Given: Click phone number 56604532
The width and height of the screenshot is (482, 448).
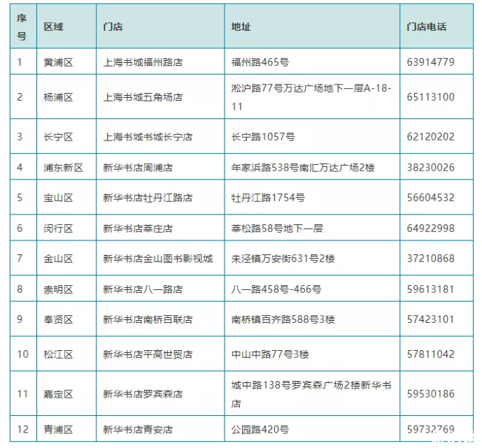Looking at the screenshot, I should (x=430, y=197).
